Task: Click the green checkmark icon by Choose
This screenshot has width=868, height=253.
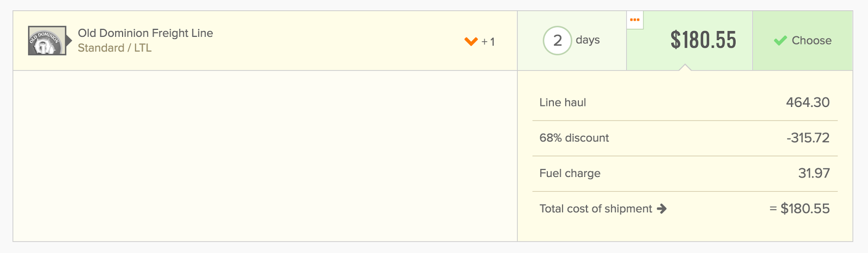Action: (780, 40)
